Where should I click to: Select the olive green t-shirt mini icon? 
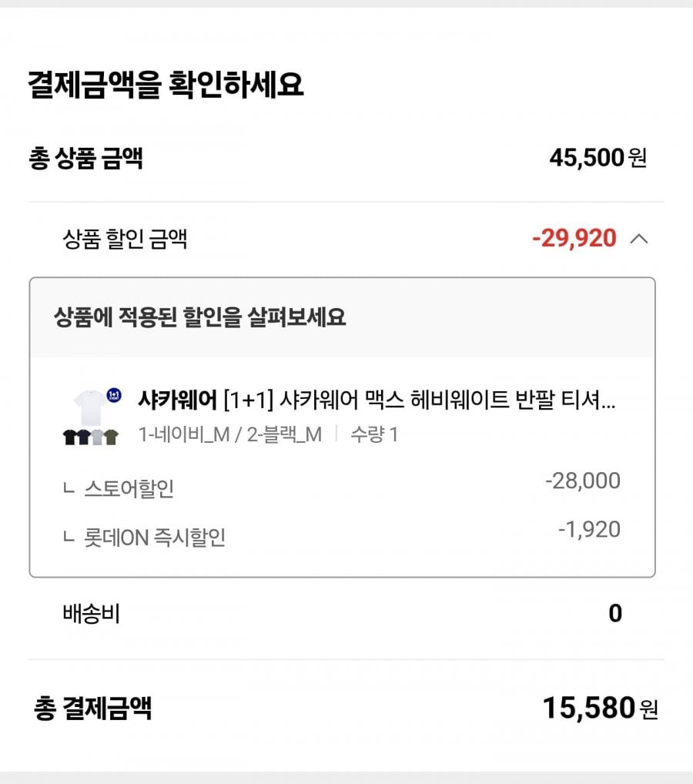[111, 437]
